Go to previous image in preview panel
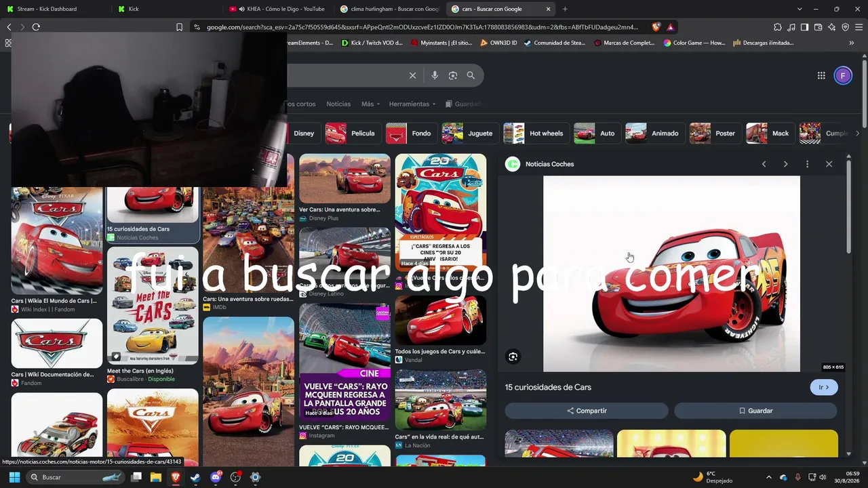The width and height of the screenshot is (868, 488). click(764, 164)
